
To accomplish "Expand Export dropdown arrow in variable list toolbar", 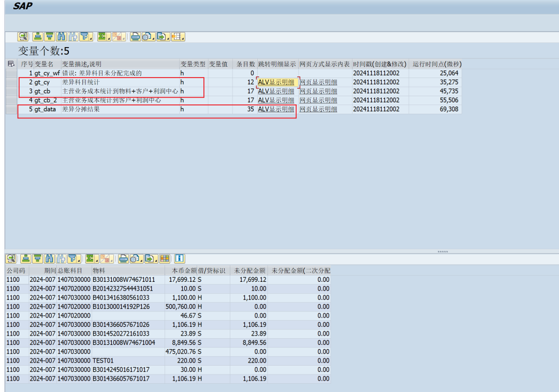I will [168, 39].
